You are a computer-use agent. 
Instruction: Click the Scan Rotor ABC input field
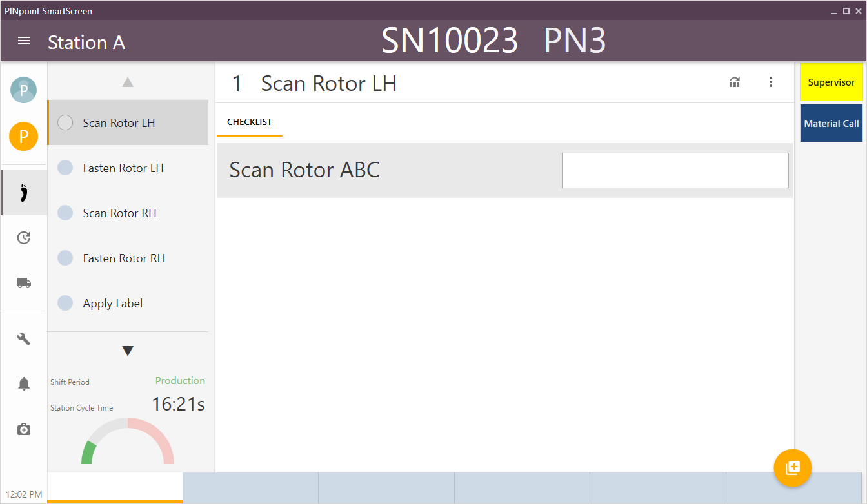click(x=675, y=170)
